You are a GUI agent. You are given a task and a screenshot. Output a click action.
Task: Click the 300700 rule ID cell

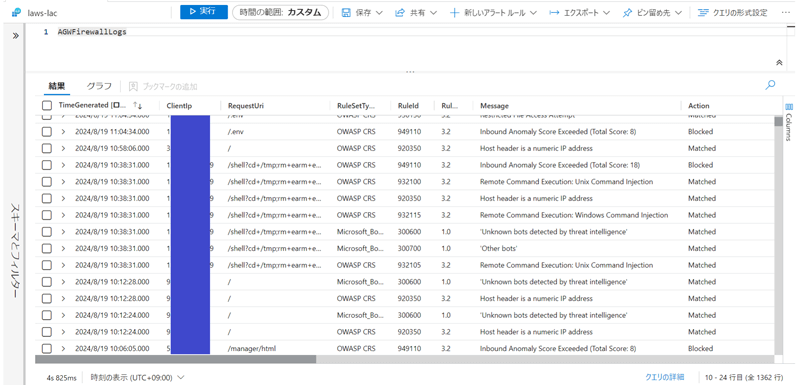point(409,248)
